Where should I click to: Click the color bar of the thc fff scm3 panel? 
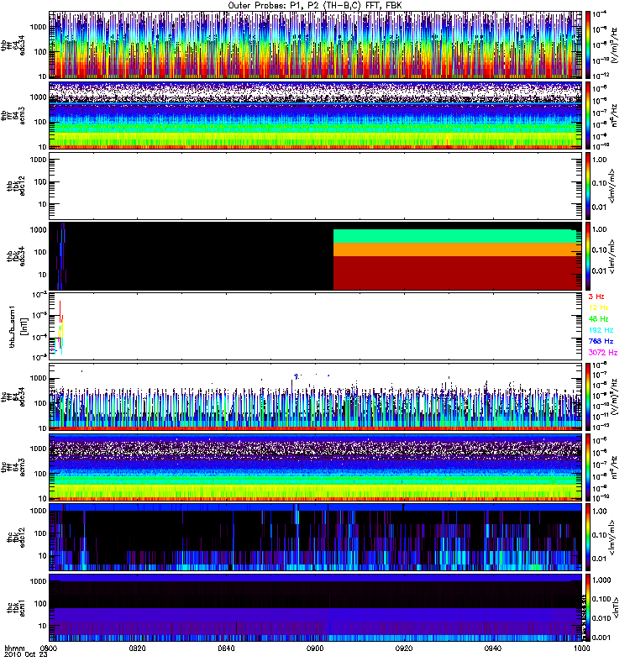click(588, 467)
